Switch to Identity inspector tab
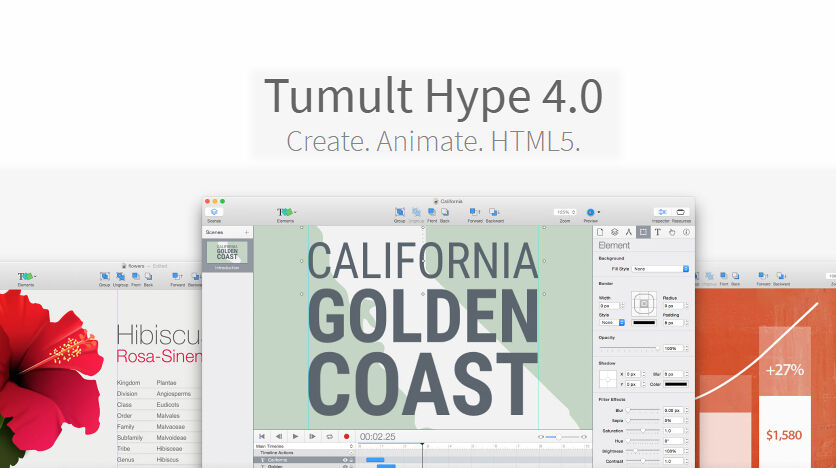The image size is (836, 468). [x=686, y=232]
